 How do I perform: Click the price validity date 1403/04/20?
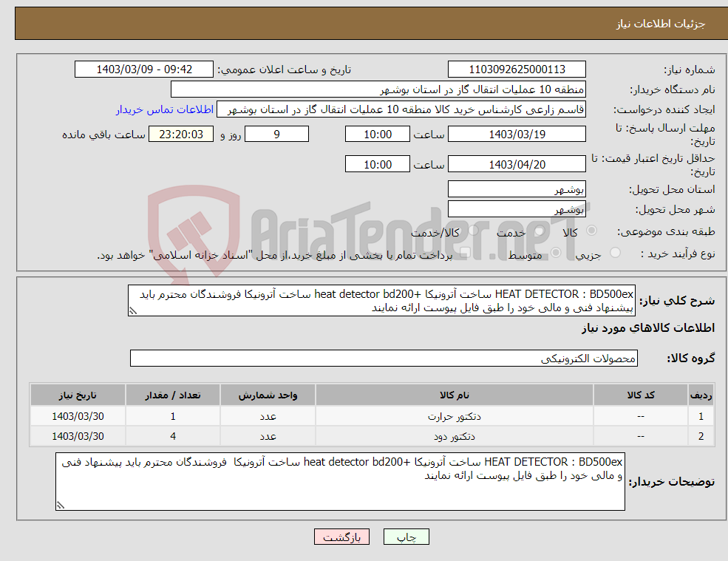[517, 164]
